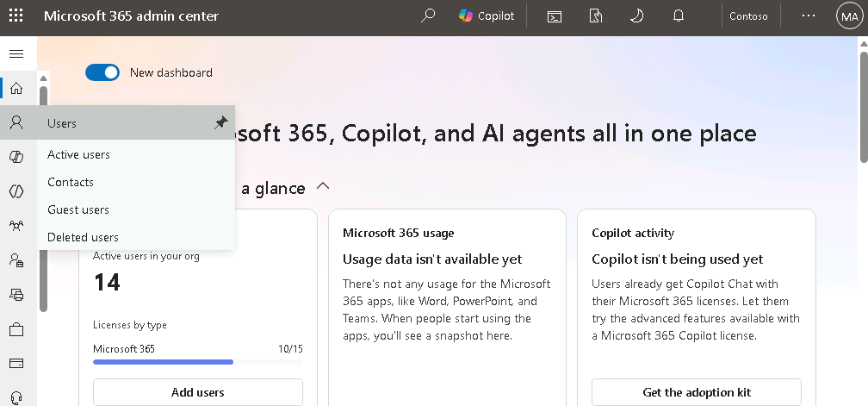Turn off the New dashboard toggle
The height and width of the screenshot is (406, 868).
(x=102, y=72)
